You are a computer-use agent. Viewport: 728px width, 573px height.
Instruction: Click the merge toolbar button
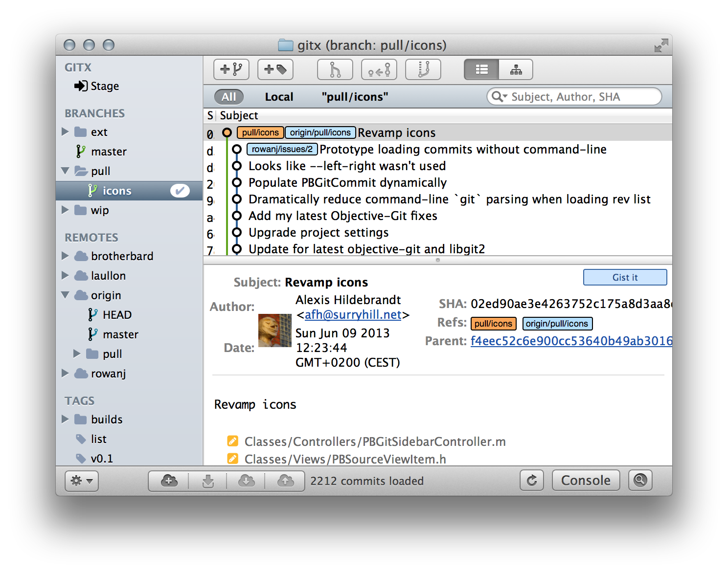point(335,69)
